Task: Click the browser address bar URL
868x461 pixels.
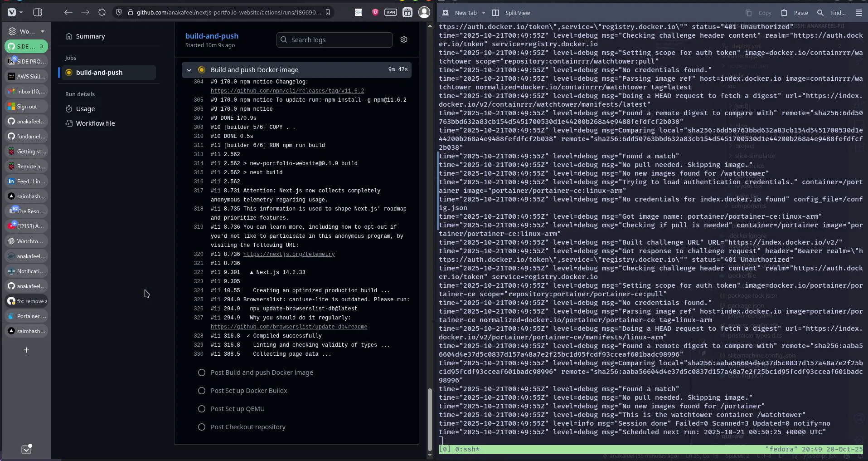Action: pyautogui.click(x=229, y=12)
